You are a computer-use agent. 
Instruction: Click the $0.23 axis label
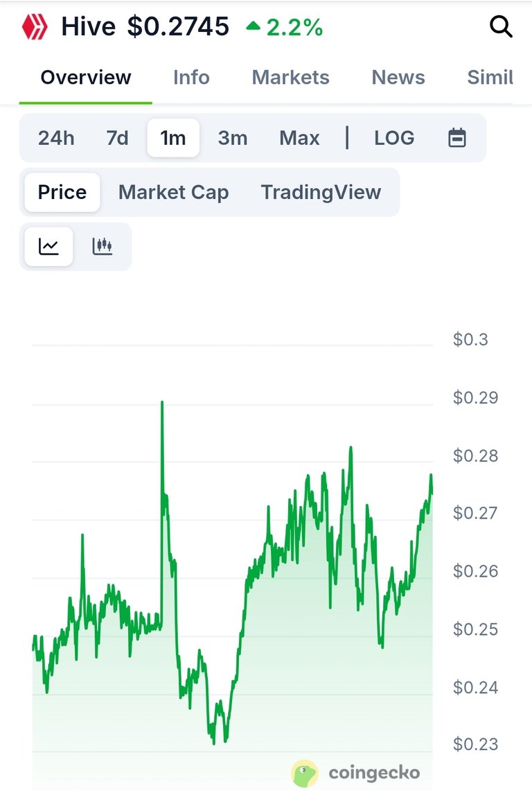pyautogui.click(x=475, y=744)
